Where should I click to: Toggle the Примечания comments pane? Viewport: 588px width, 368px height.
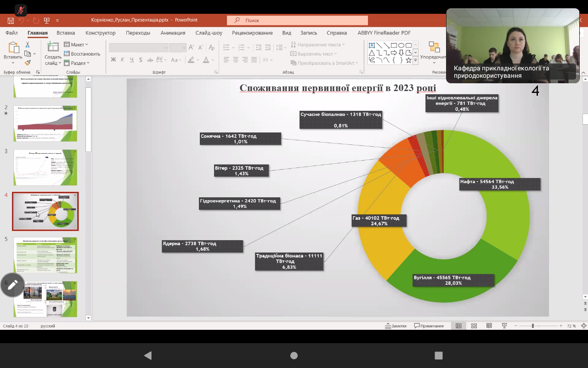point(429,326)
